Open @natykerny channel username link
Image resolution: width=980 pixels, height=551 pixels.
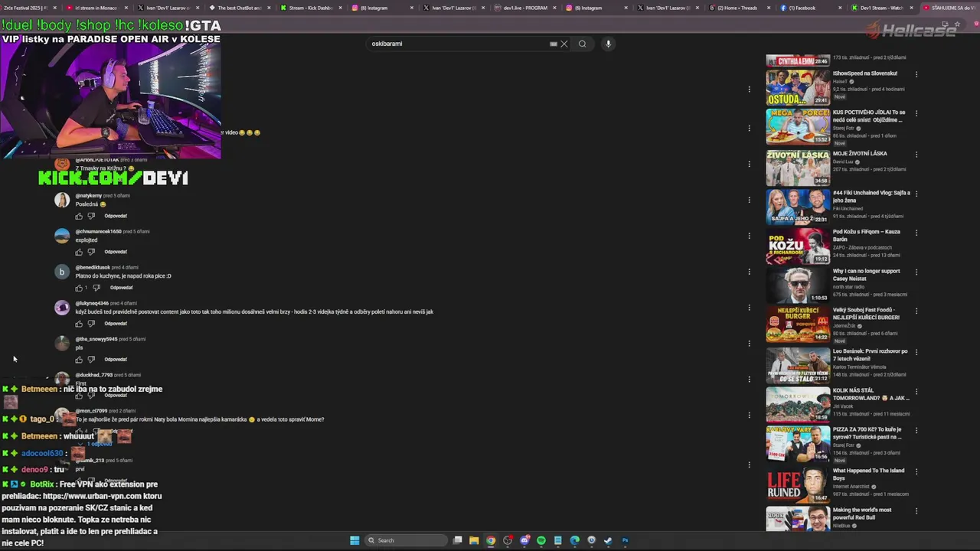88,196
